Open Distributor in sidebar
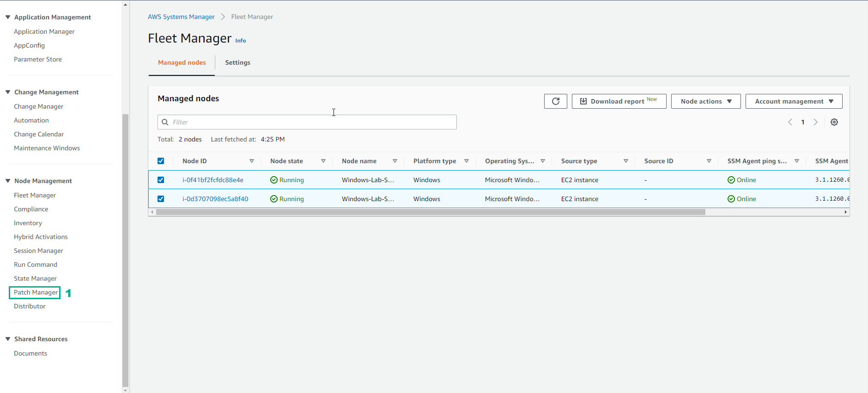This screenshot has height=393, width=868. pos(30,306)
